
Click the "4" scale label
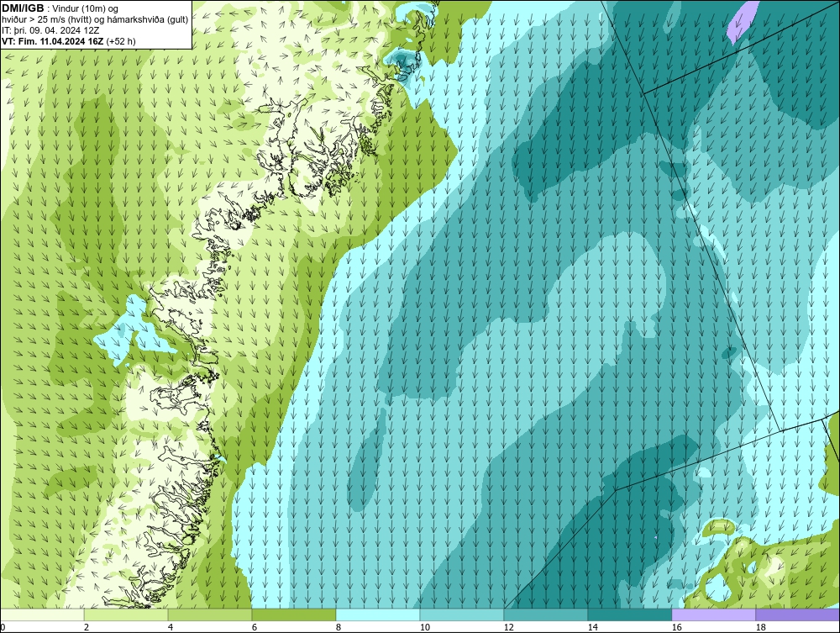171,627
